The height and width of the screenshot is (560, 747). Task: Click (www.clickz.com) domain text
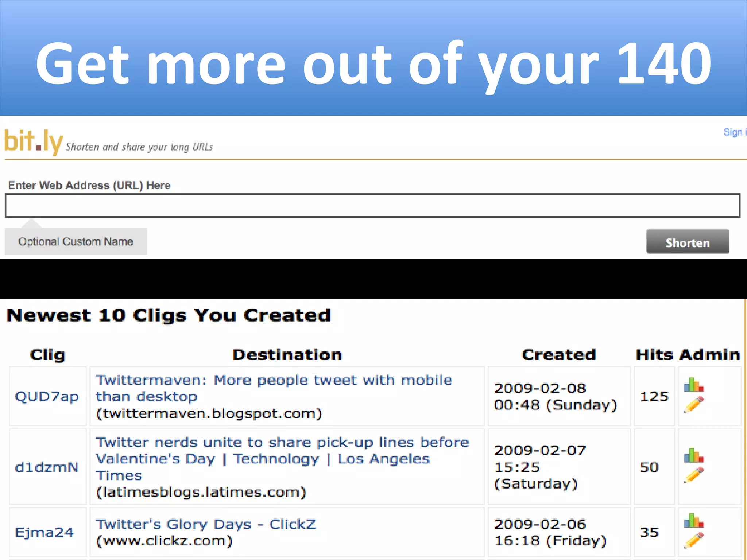164,541
